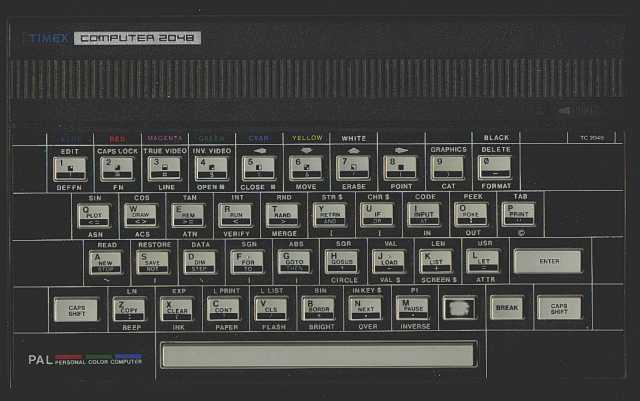The image size is (640, 401).
Task: Click the P PRINT key
Action: pos(518,214)
